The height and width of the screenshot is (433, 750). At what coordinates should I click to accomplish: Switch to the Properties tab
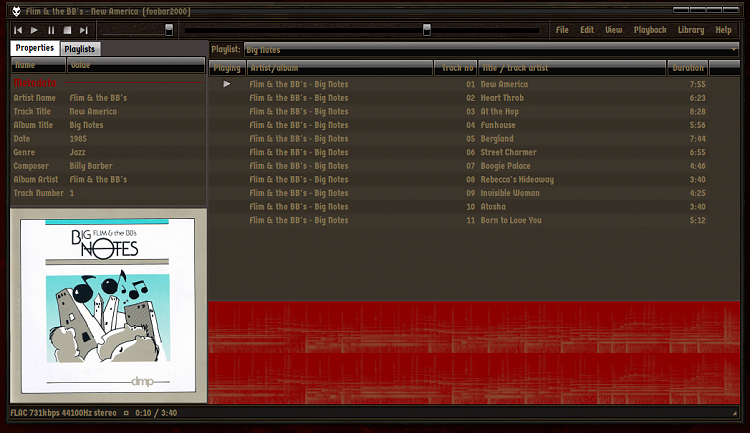(x=34, y=48)
